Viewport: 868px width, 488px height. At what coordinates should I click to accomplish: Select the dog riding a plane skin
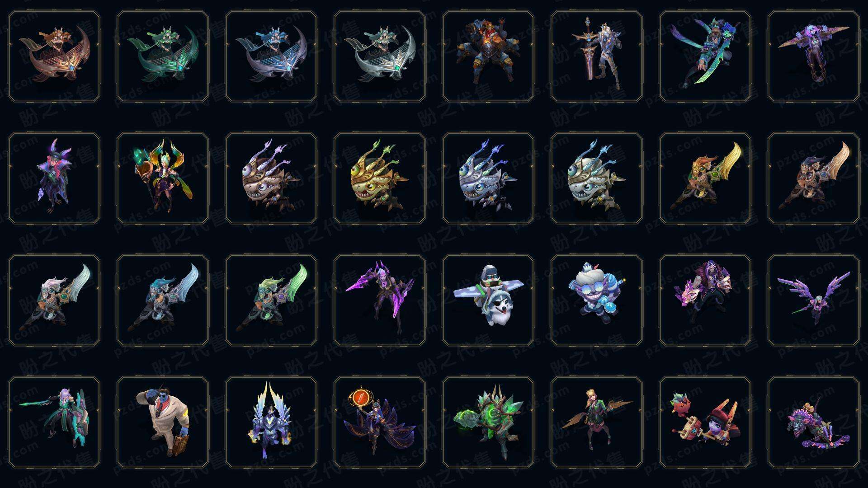point(488,300)
